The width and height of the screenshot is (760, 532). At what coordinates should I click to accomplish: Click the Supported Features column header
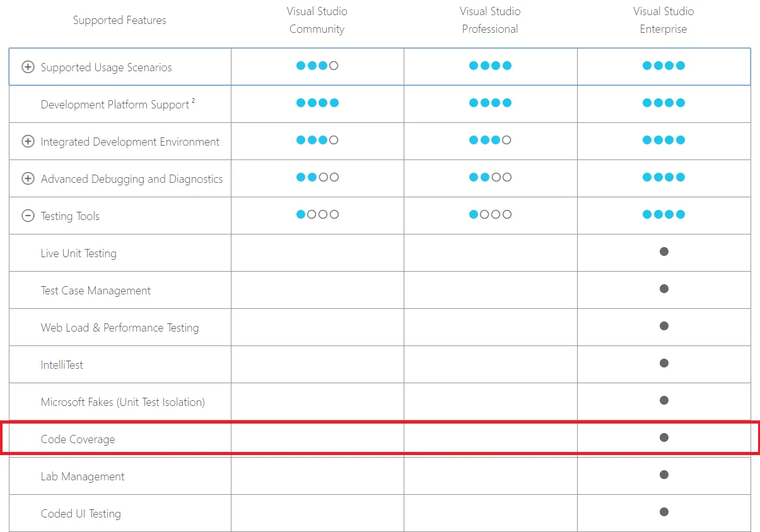120,20
